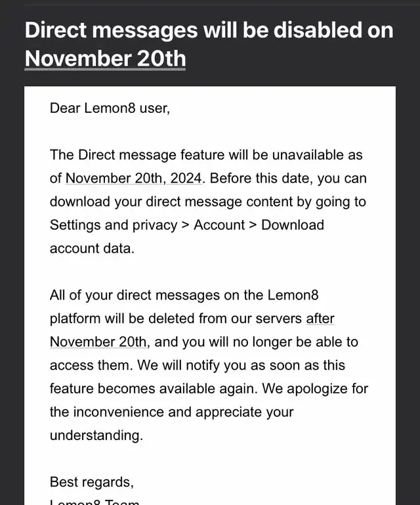Click the word 'Download' after Account
Image resolution: width=420 pixels, height=505 pixels.
(x=293, y=225)
